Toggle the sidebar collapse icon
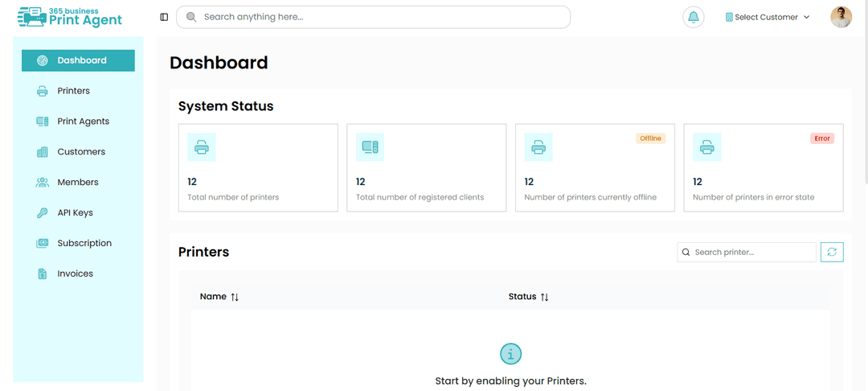This screenshot has width=868, height=391. point(164,17)
